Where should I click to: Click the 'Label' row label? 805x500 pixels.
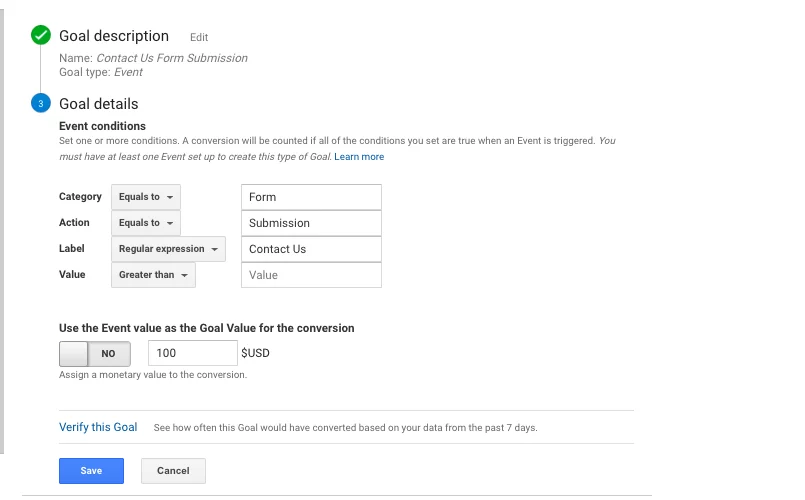(x=71, y=248)
